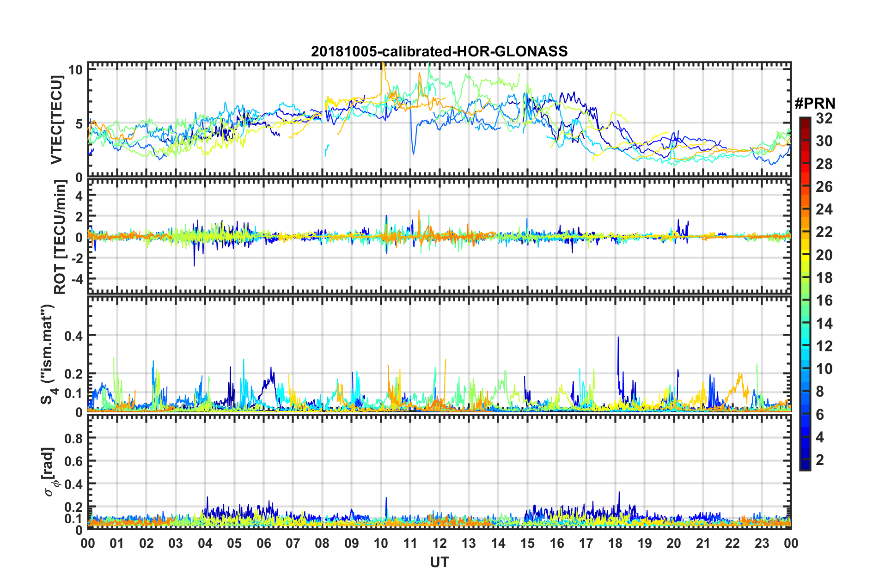
Task: Click colorbar tick label 20
Action: [824, 255]
